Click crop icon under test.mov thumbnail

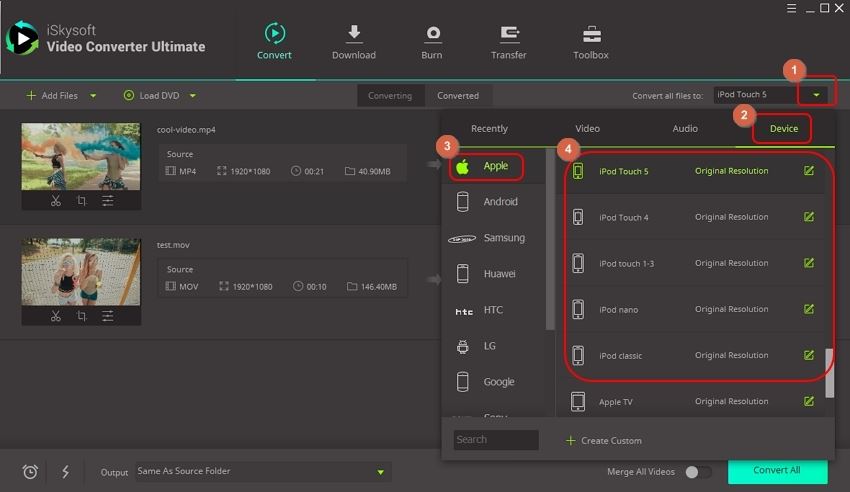[x=82, y=316]
